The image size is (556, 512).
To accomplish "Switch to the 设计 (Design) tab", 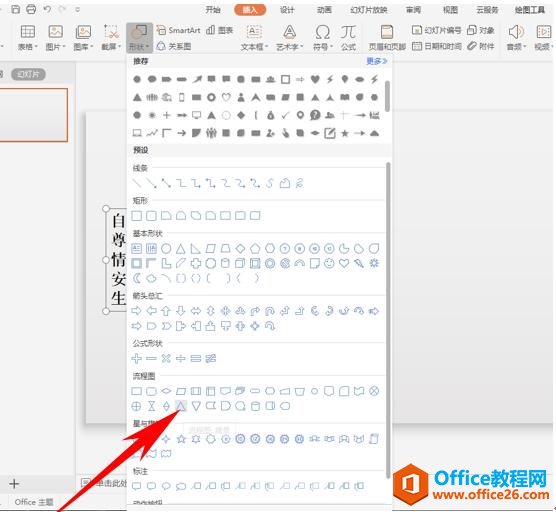I will [287, 10].
